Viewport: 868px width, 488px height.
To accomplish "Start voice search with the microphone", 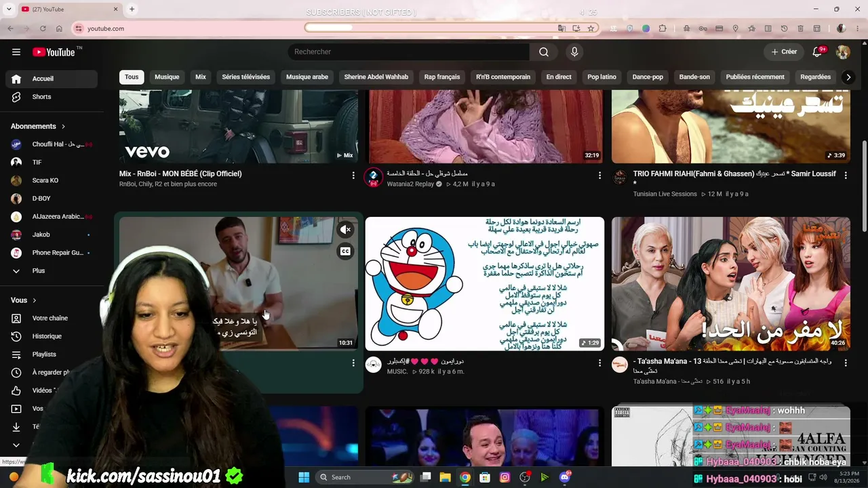I will [x=574, y=52].
